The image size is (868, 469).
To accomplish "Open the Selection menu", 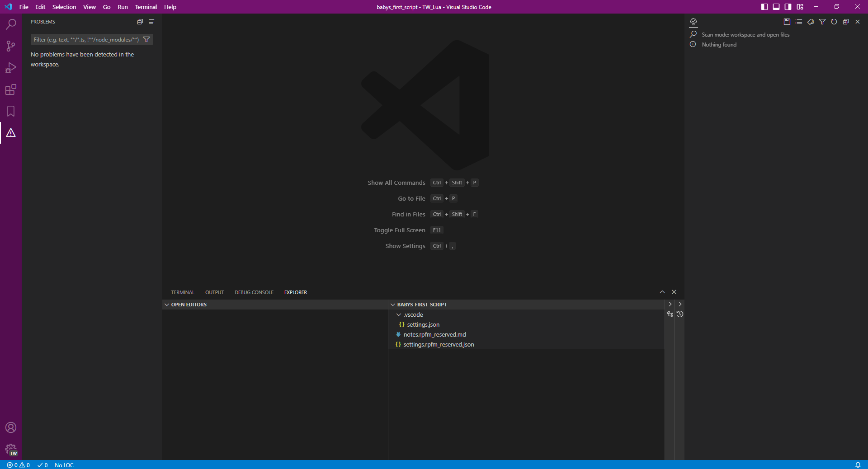I will pyautogui.click(x=64, y=7).
